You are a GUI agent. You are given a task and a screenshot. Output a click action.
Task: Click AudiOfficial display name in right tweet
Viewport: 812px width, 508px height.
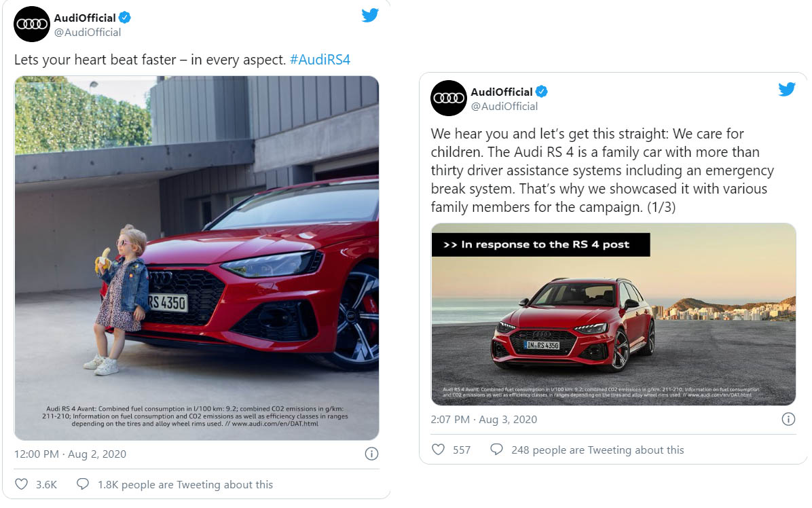click(502, 92)
